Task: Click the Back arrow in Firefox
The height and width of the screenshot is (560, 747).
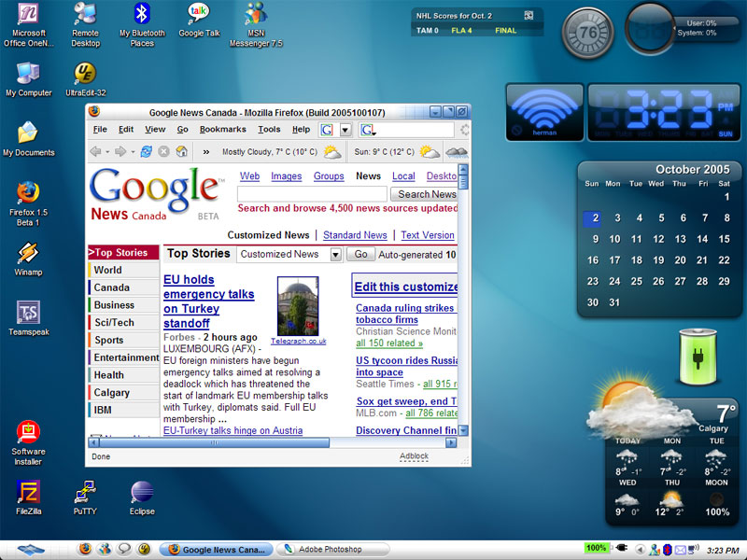Action: (95, 152)
